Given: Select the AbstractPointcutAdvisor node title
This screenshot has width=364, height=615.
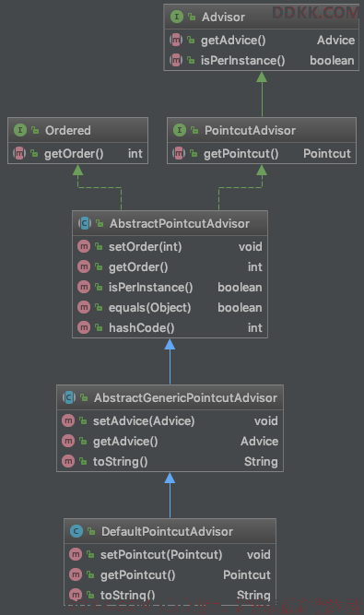Looking at the screenshot, I should [180, 223].
